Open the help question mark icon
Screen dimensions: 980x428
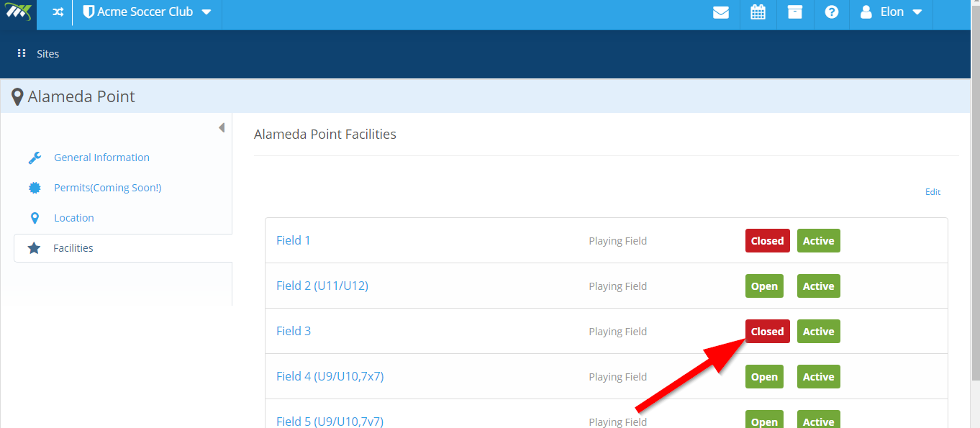(x=832, y=12)
